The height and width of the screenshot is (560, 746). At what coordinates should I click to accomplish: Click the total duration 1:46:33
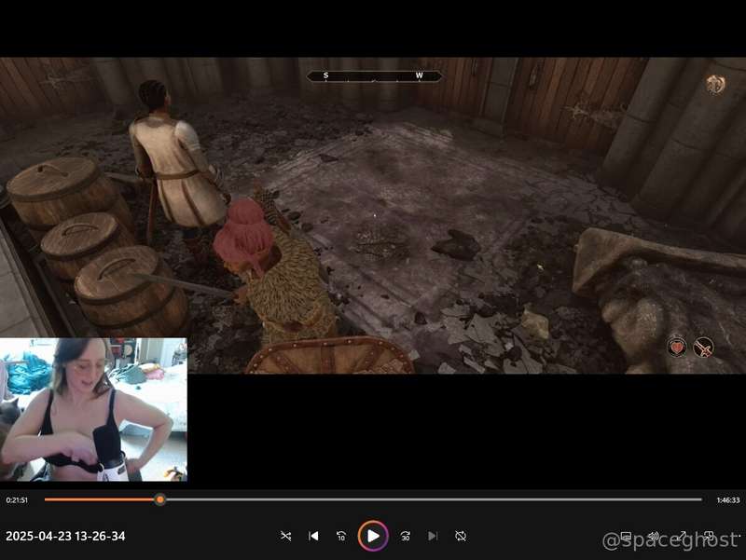click(x=728, y=500)
